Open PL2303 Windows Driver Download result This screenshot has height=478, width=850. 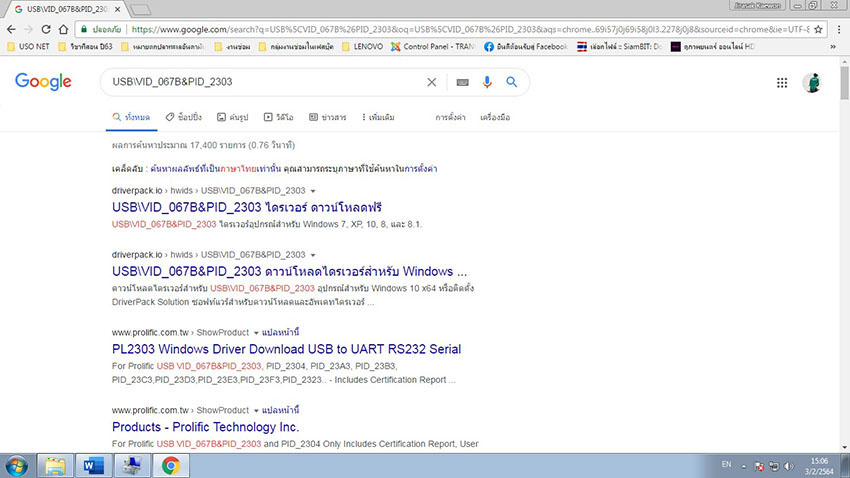[286, 349]
